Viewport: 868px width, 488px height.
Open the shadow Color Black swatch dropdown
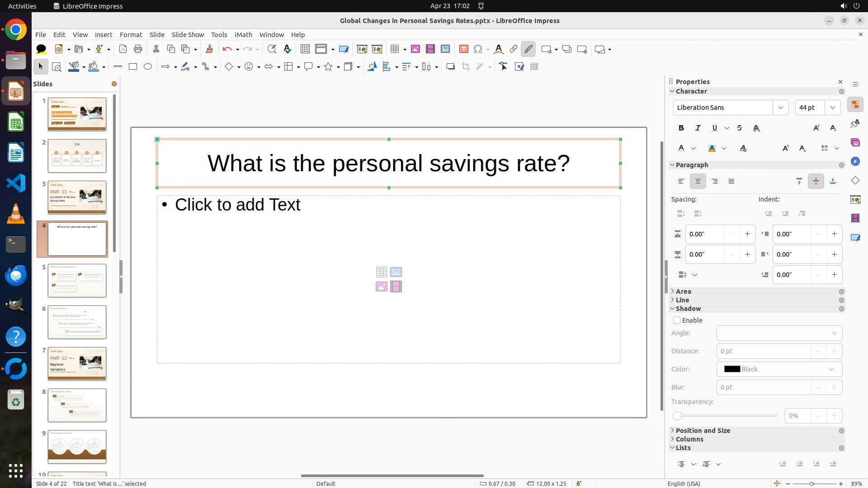(x=779, y=369)
